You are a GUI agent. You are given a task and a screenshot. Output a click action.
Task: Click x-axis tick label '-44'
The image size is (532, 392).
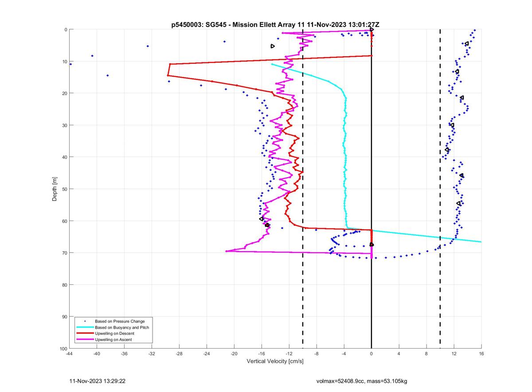[69, 353]
